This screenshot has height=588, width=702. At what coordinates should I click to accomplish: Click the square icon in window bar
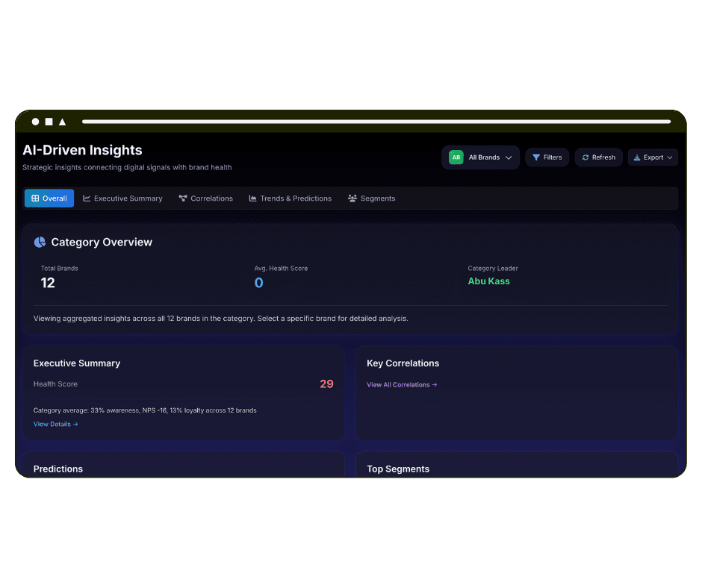[x=49, y=122]
